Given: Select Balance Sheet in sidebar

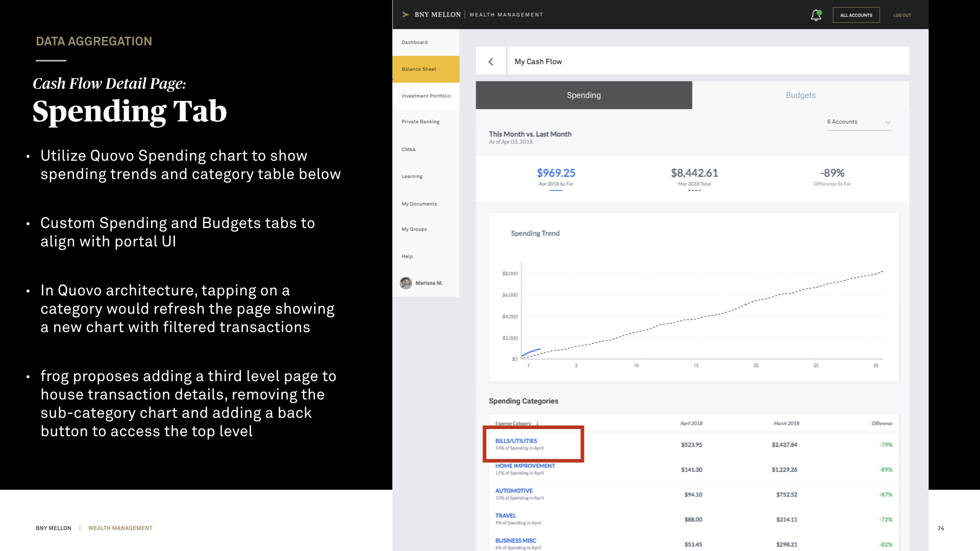Looking at the screenshot, I should tap(426, 69).
